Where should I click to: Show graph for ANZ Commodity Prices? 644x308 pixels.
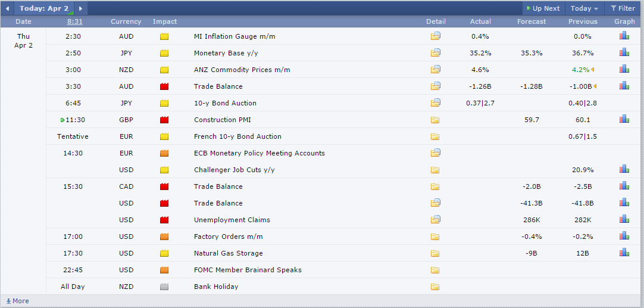(x=624, y=69)
